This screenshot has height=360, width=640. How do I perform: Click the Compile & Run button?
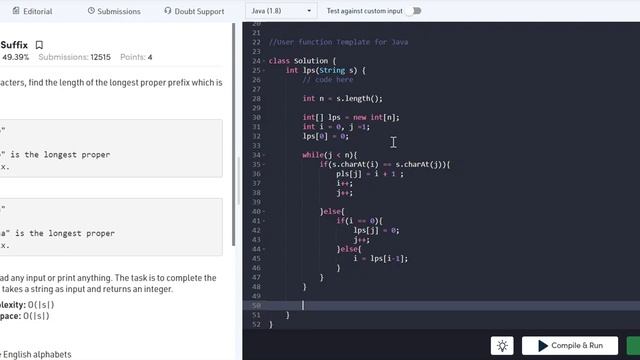click(570, 346)
